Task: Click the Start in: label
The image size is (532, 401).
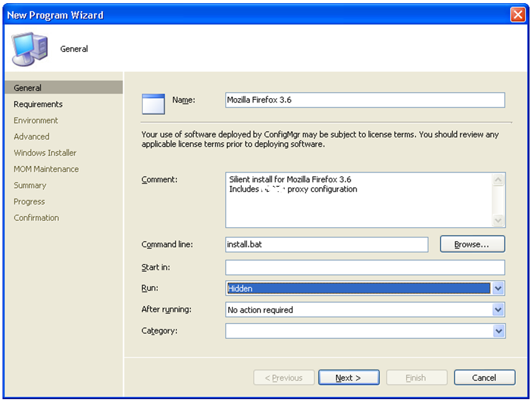Action: tap(156, 268)
